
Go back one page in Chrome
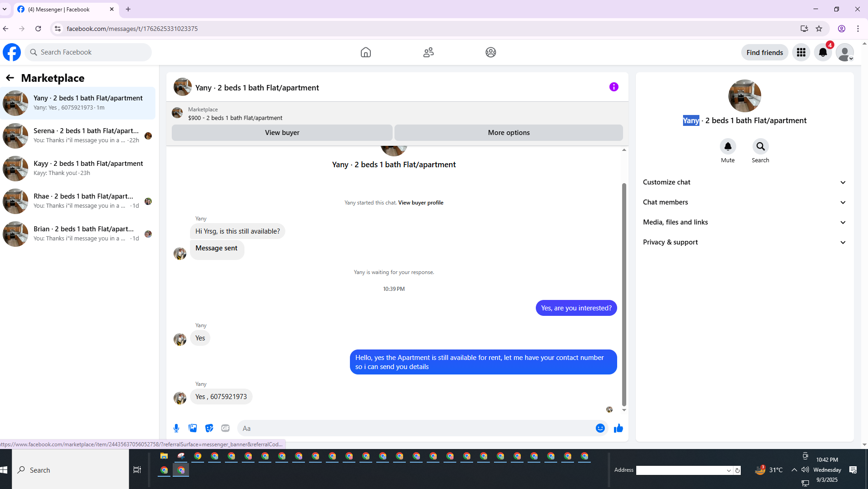click(x=5, y=29)
